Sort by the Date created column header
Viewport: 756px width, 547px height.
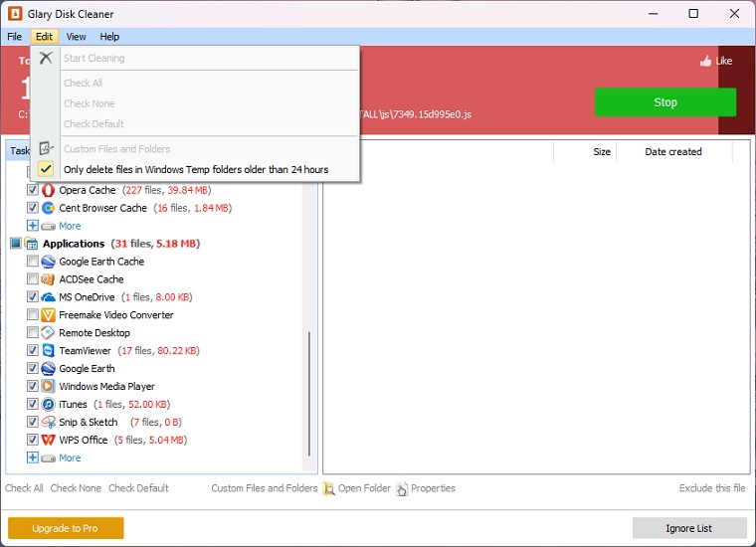(x=673, y=152)
